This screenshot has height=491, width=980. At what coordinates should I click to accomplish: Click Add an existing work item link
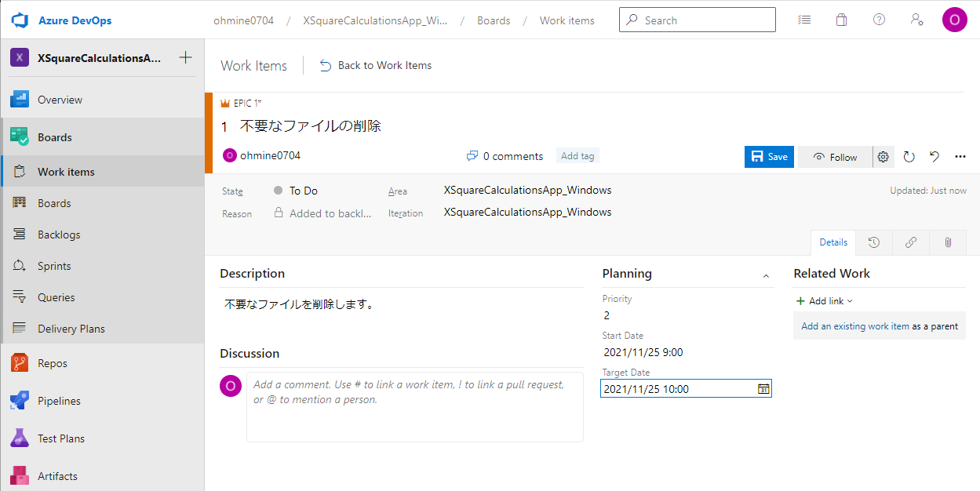click(x=855, y=326)
